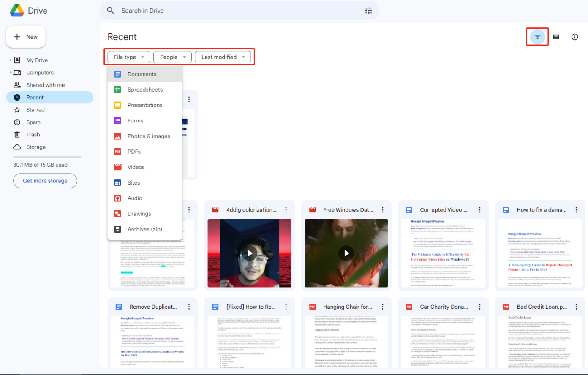Expand the People filter dropdown
This screenshot has height=375, width=588.
(x=172, y=57)
